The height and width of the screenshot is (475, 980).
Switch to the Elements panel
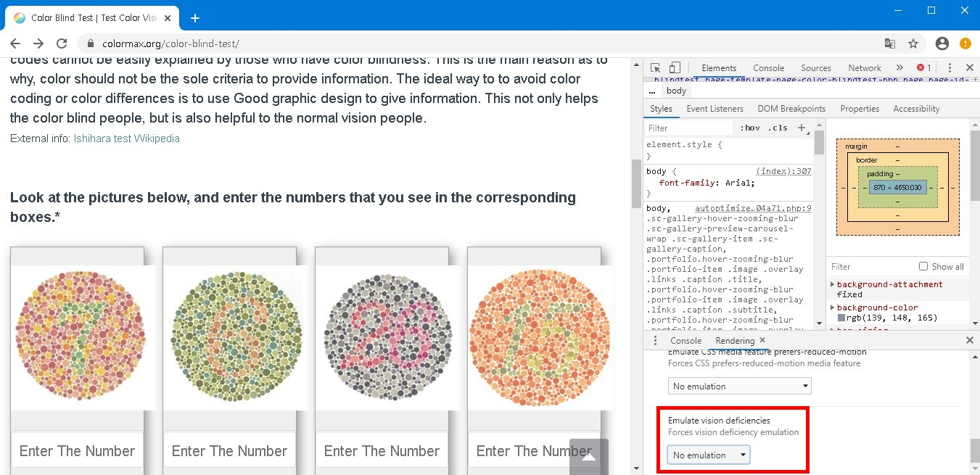[x=719, y=67]
